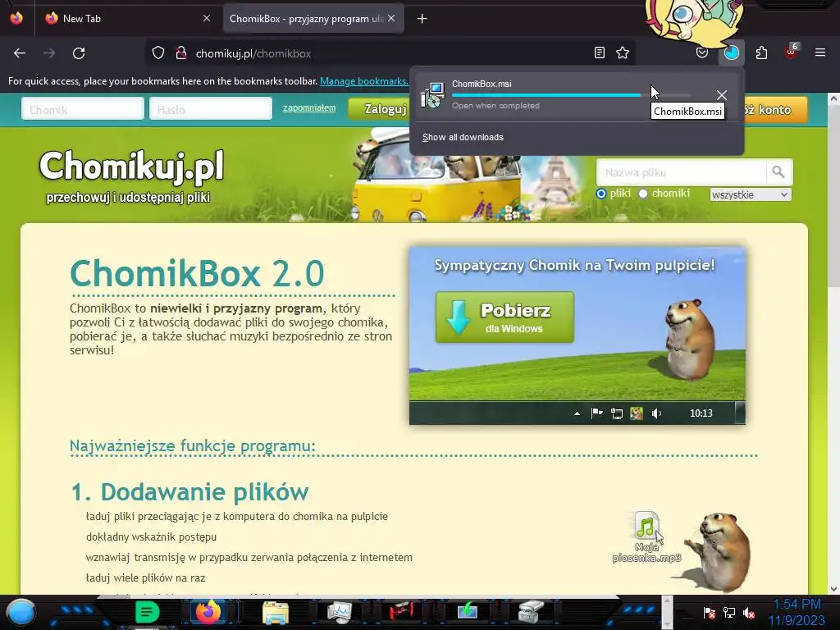Select the chomiki radio button
This screenshot has width=840, height=630.
click(x=643, y=194)
